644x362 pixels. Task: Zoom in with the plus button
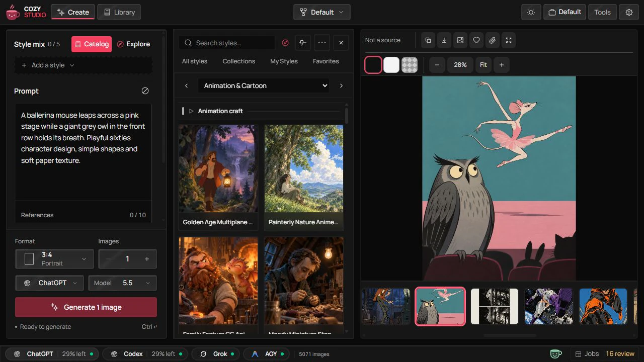click(x=502, y=65)
